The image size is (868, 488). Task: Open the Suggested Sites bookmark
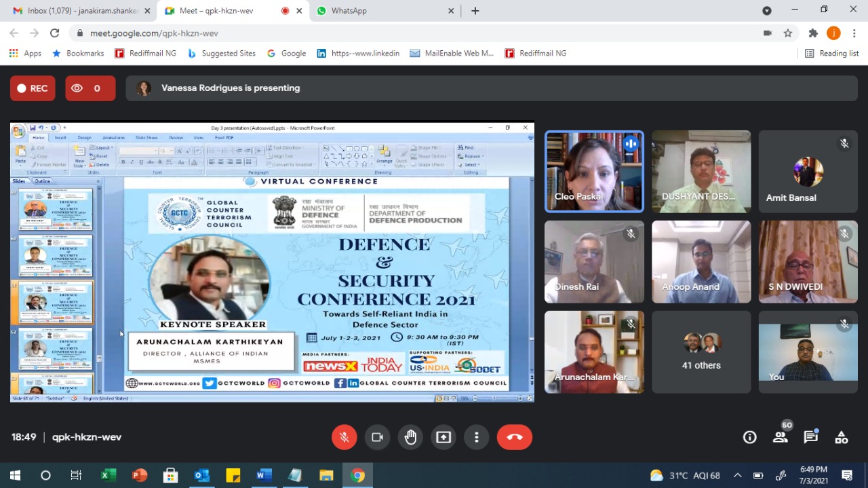222,54
